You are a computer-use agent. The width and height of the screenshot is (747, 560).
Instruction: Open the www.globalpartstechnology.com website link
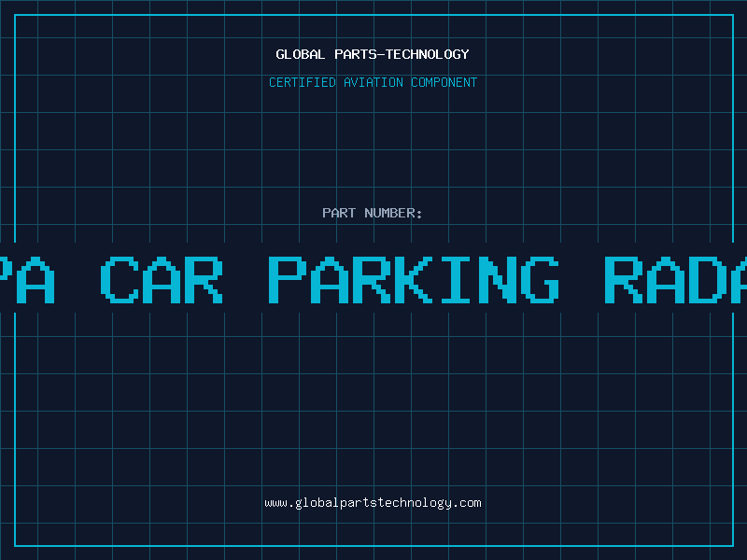[373, 503]
